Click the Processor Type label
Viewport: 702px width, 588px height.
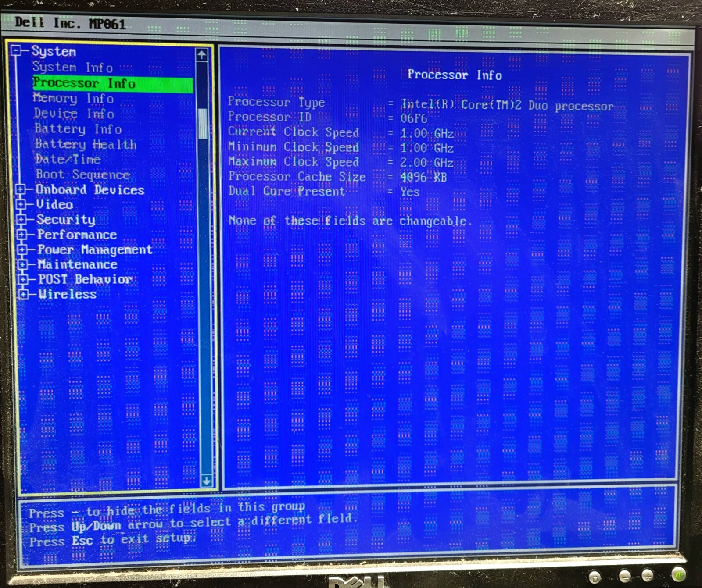[276, 102]
